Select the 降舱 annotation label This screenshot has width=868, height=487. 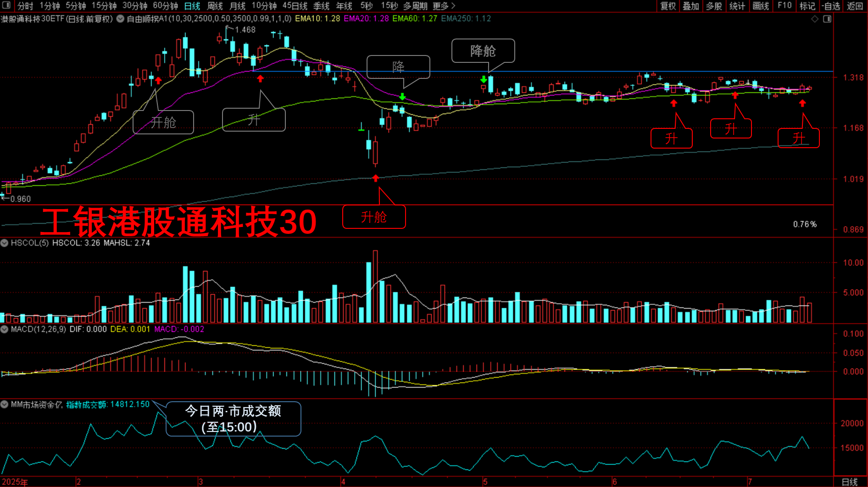click(x=483, y=51)
